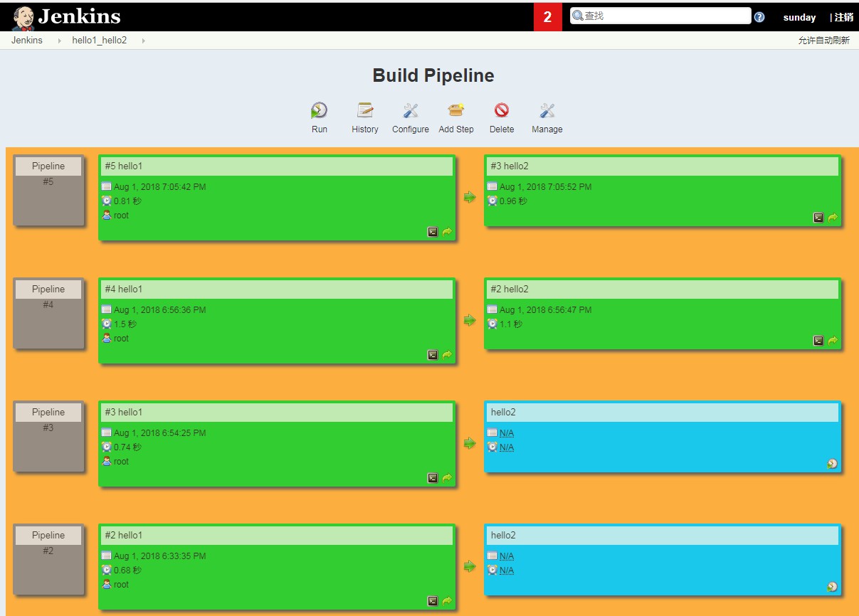Viewport: 859px width, 616px height.
Task: Click the Run pipeline icon
Action: [x=319, y=111]
